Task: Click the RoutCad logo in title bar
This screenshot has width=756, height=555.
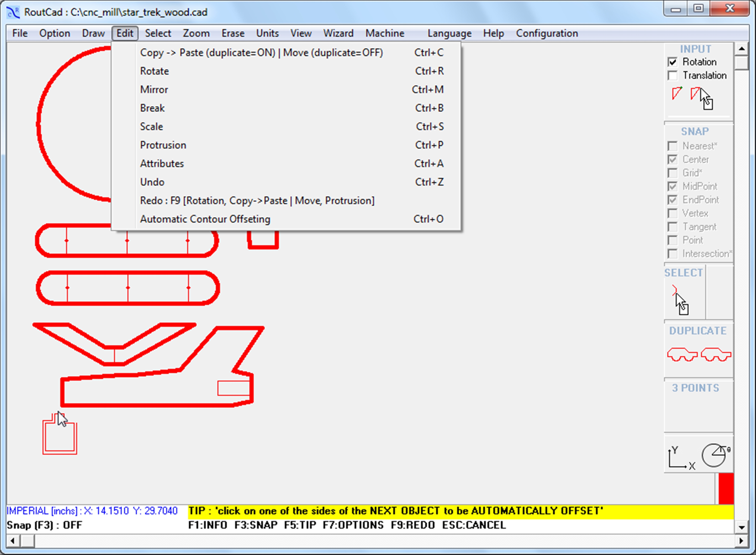Action: tap(13, 13)
